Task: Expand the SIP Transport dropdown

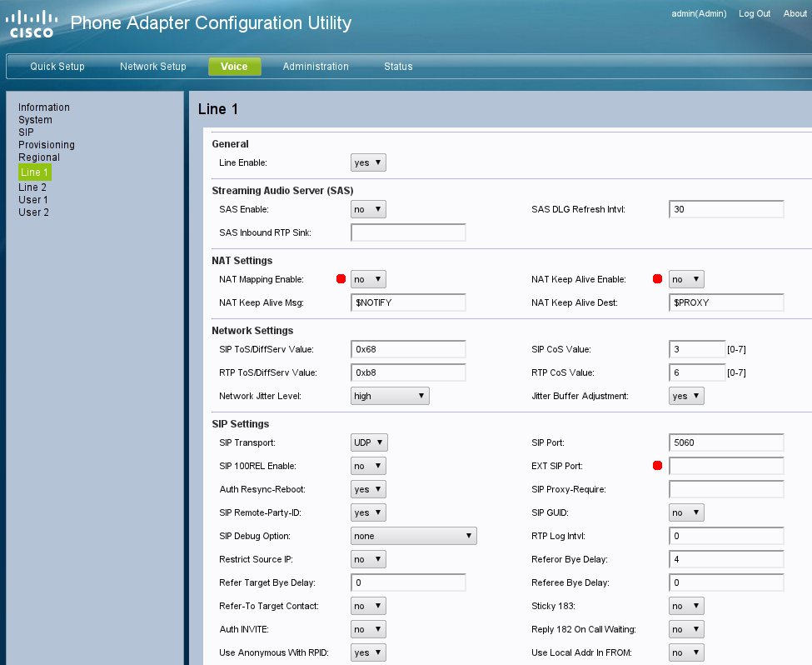Action: tap(369, 442)
